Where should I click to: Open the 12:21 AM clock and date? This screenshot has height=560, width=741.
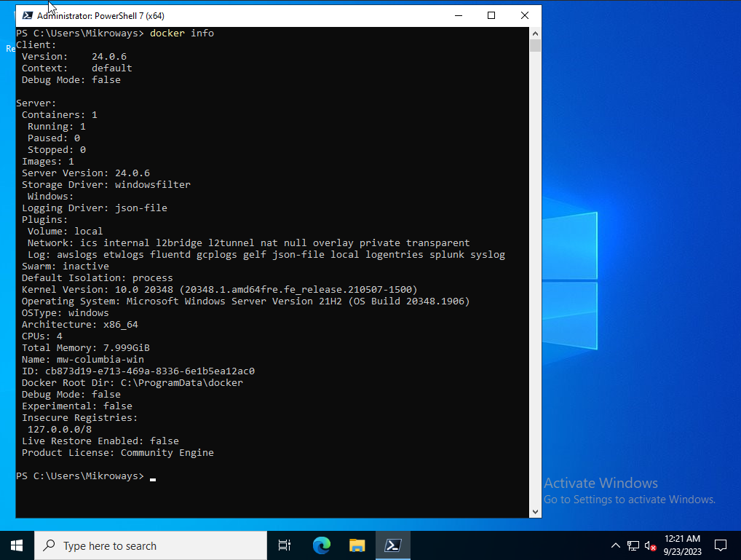coord(682,545)
